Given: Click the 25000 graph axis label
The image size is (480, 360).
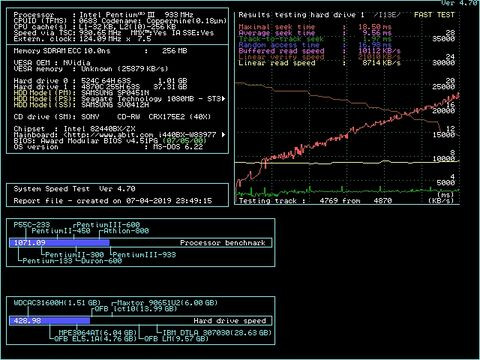Looking at the screenshot, I should coord(444,87).
